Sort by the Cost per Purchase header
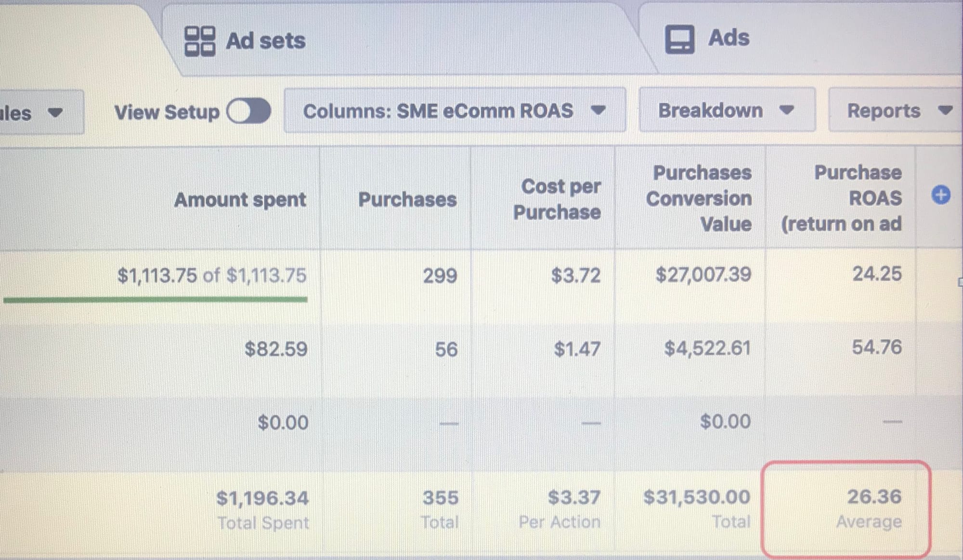 pyautogui.click(x=560, y=199)
